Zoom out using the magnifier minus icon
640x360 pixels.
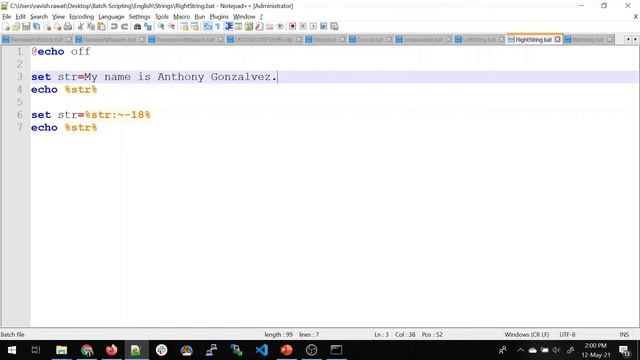pyautogui.click(x=171, y=27)
